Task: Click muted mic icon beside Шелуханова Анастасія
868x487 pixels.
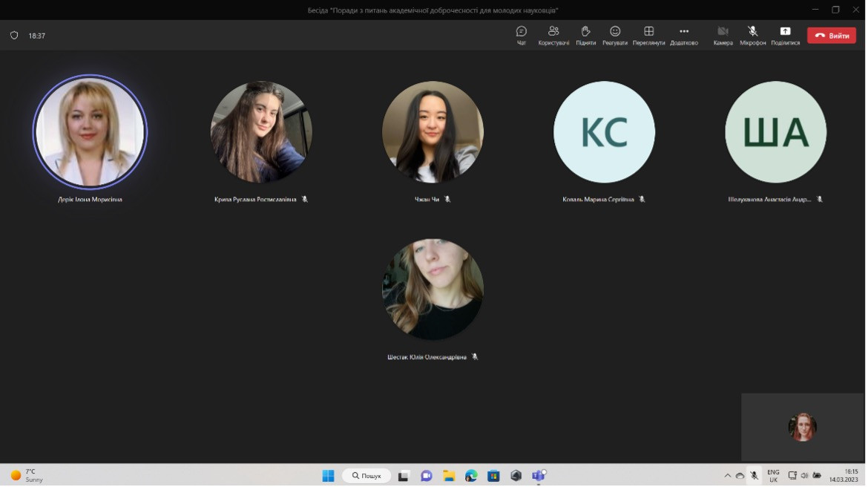Action: [819, 200]
